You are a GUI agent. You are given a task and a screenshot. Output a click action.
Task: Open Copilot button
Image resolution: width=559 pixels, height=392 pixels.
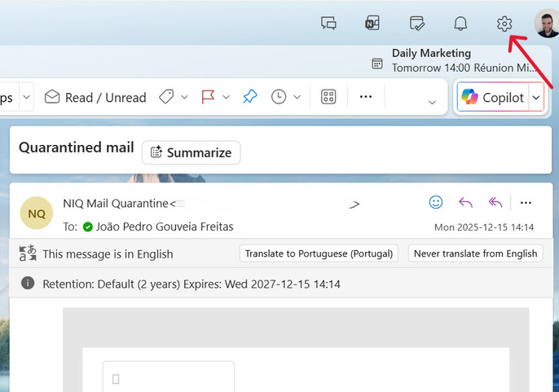(493, 97)
